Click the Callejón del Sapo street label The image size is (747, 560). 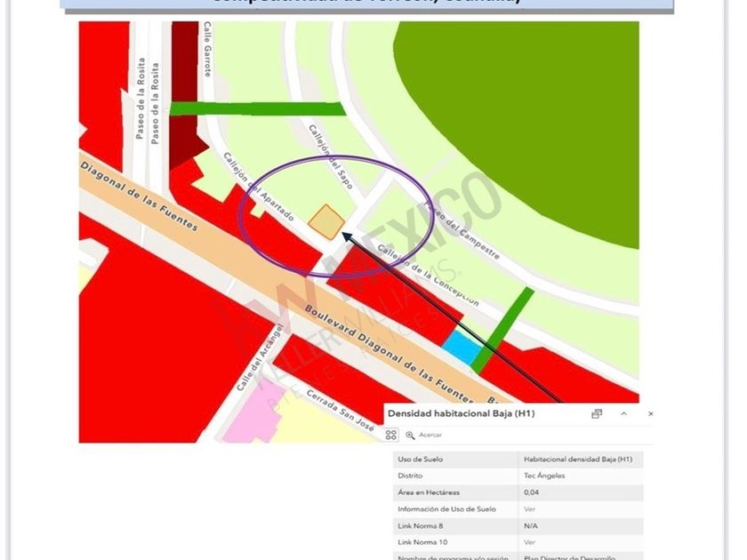click(331, 156)
